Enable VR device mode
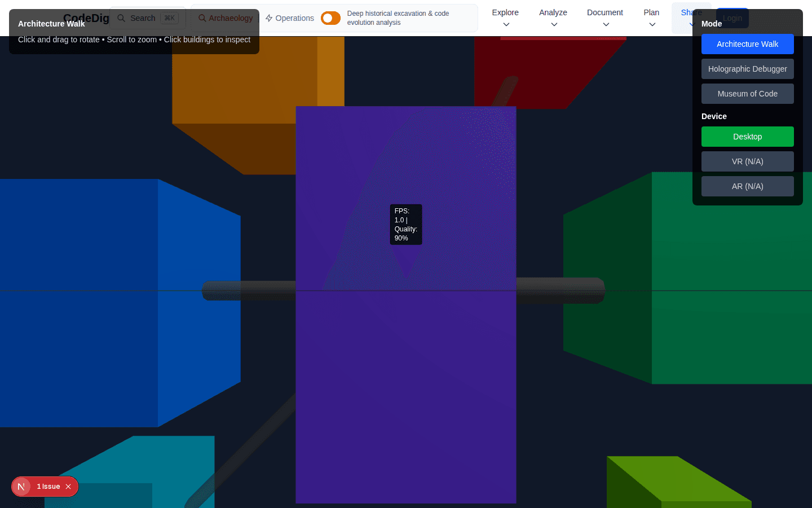Viewport: 812px width, 508px height. pos(747,161)
